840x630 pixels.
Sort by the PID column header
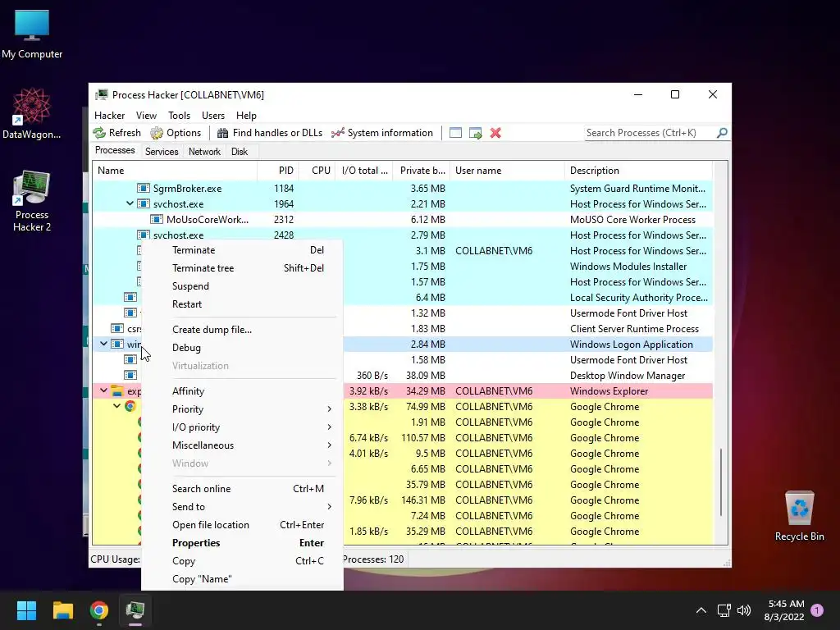(278, 171)
